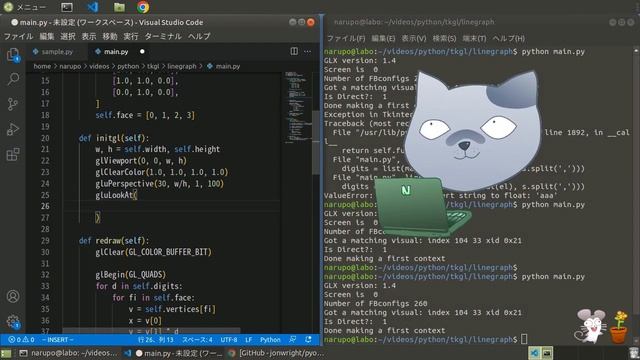
Task: Click the tkgl breadcrumb segment
Action: pos(153,66)
